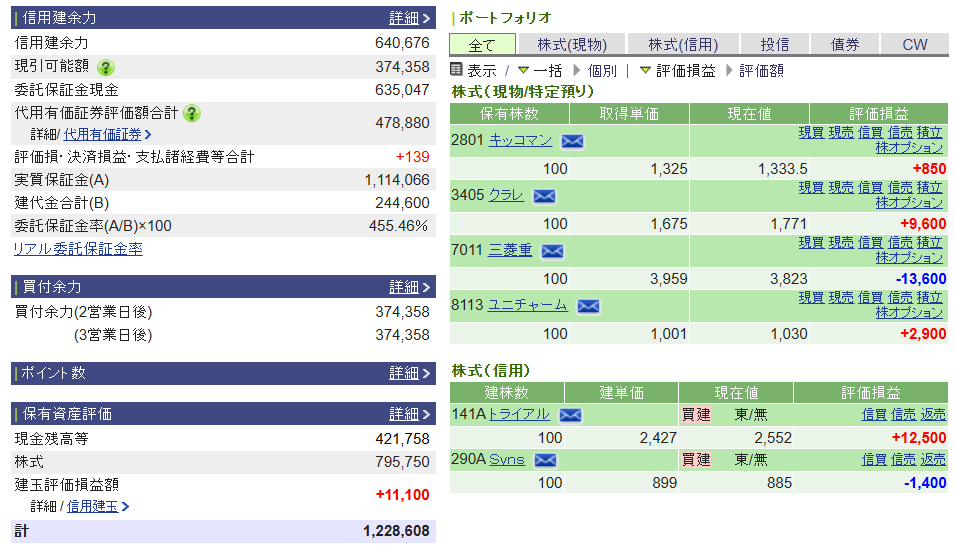Click 積立 for 三菱重
955x553 pixels.
point(929,242)
